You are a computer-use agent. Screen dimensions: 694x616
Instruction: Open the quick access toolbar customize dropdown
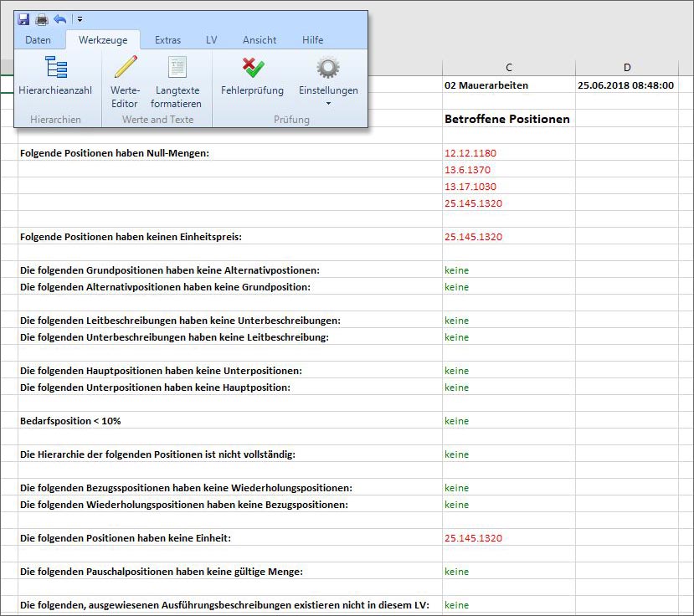(79, 18)
